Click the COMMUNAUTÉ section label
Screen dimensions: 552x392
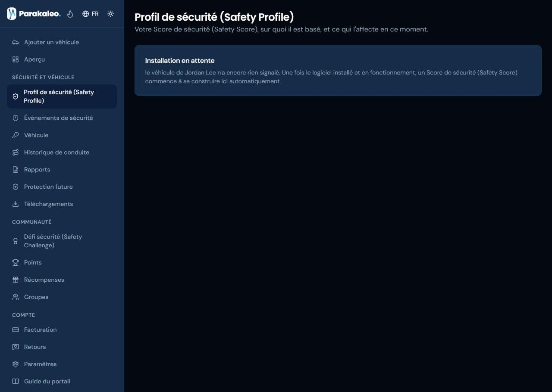pyautogui.click(x=32, y=222)
